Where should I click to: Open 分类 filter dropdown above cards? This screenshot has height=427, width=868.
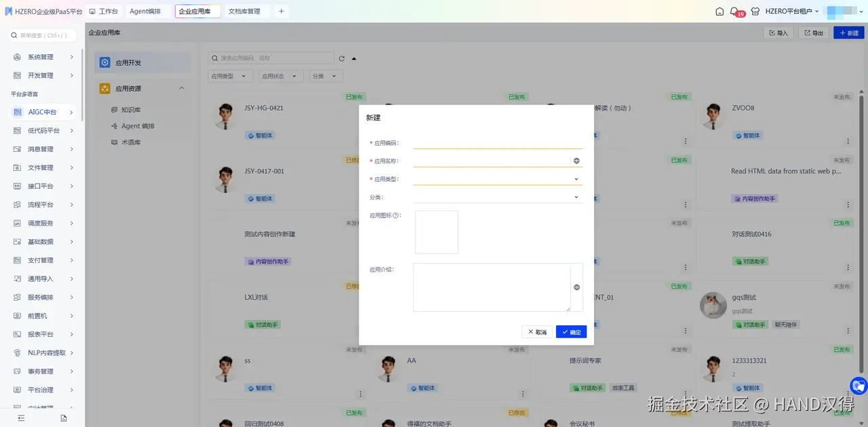click(326, 77)
